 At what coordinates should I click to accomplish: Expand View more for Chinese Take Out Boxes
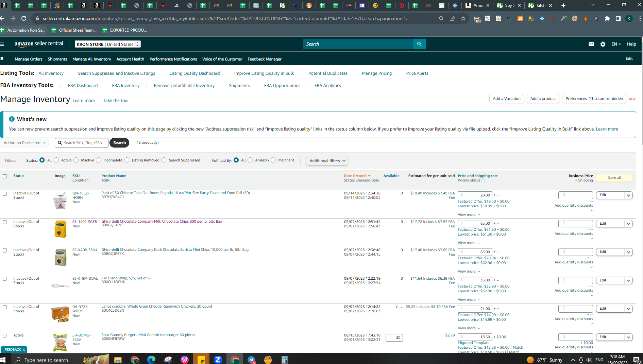[469, 214]
